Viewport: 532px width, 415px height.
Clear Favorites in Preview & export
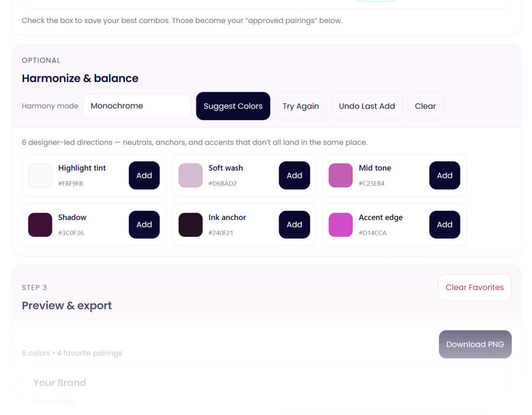pos(475,287)
